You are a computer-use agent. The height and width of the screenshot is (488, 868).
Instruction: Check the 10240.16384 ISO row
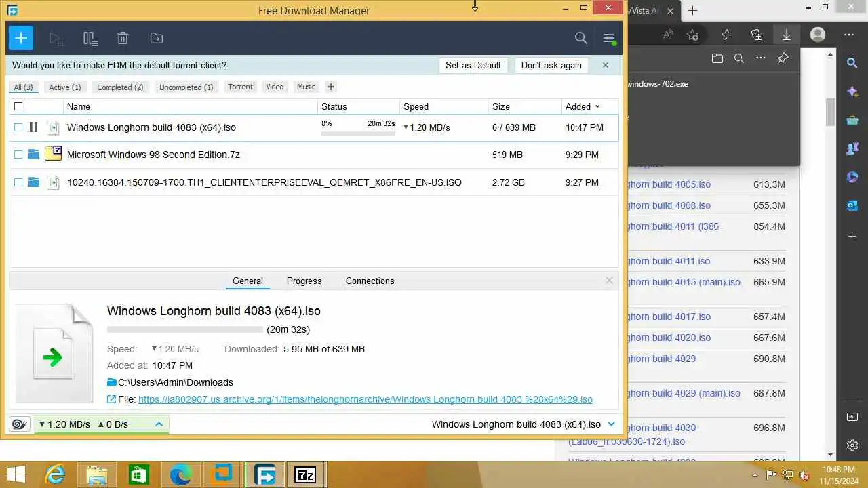pyautogui.click(x=18, y=182)
